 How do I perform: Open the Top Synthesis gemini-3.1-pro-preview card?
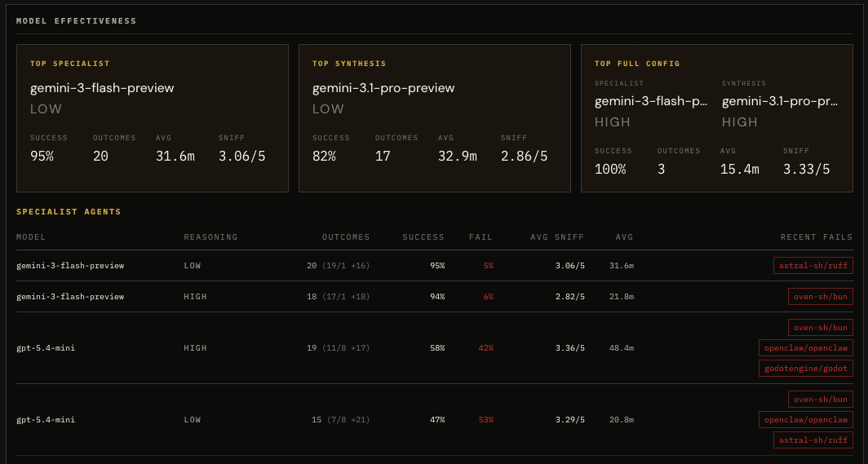tap(435, 118)
